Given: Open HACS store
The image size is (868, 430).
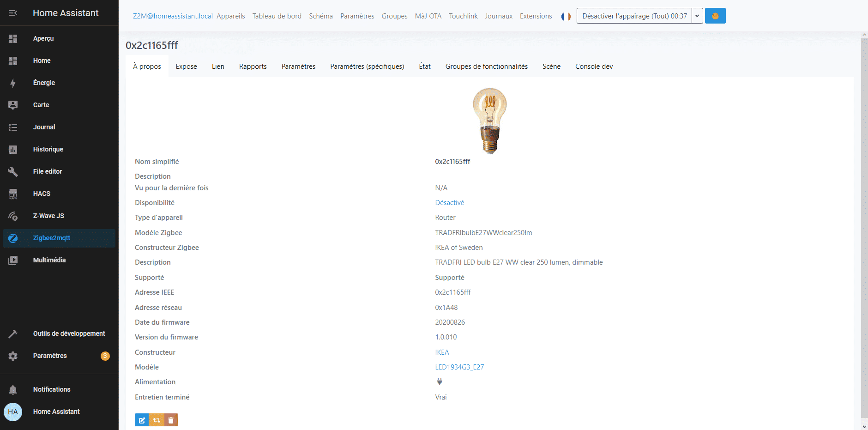Looking at the screenshot, I should [x=59, y=194].
